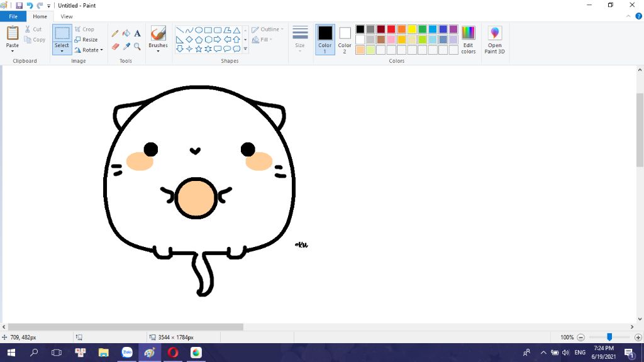Activate the Color 1 foreground selector

[x=325, y=40]
